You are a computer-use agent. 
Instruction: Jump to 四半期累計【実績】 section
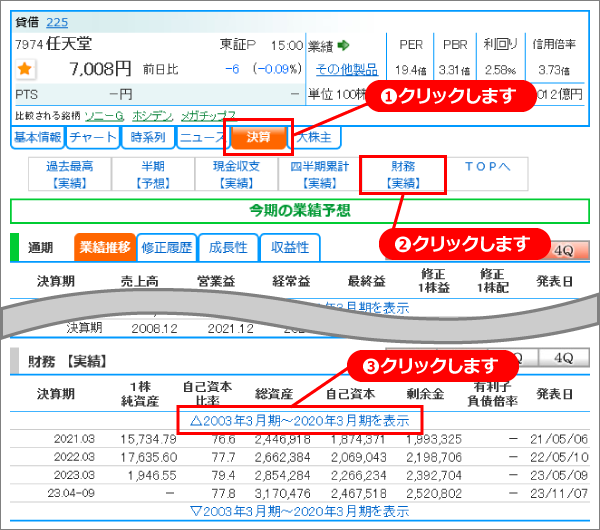pyautogui.click(x=320, y=174)
